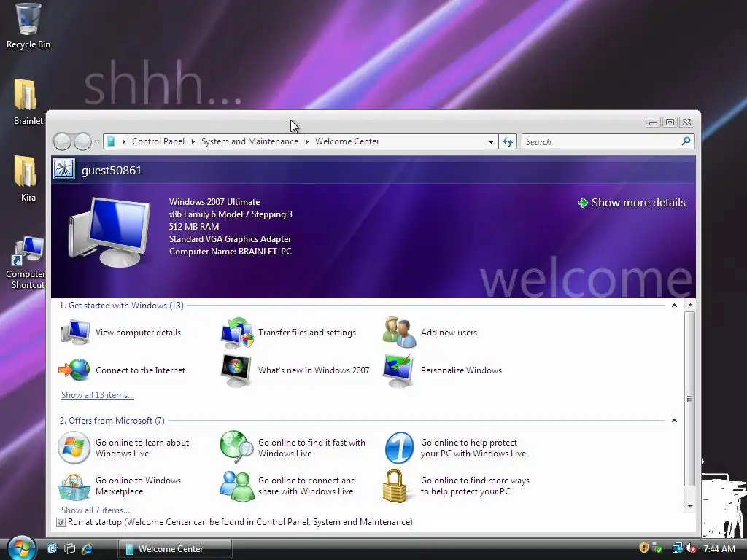Viewport: 747px width, 560px height.
Task: Click the security shield tray icon
Action: pos(643,548)
